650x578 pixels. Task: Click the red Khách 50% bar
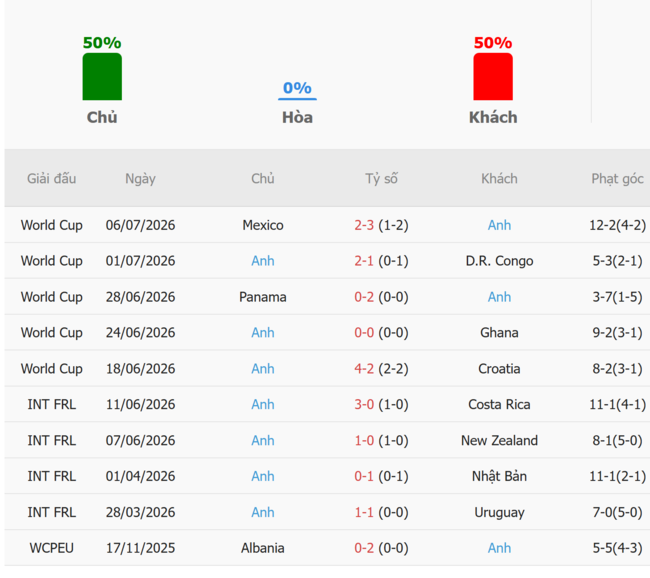pyautogui.click(x=493, y=77)
